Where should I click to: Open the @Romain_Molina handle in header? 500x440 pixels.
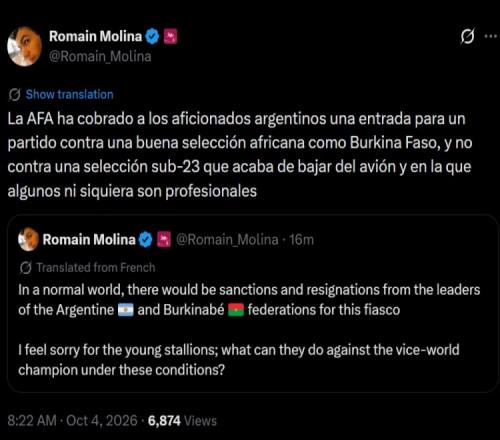100,57
